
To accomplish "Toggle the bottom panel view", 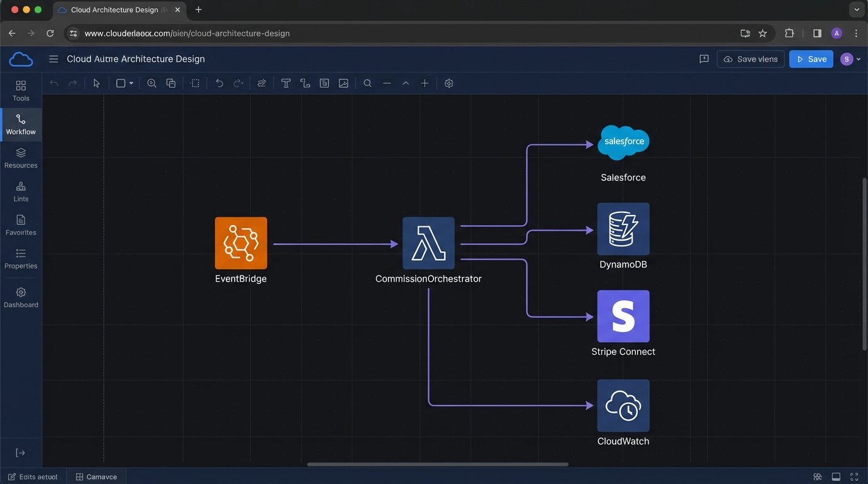I will coord(836,476).
